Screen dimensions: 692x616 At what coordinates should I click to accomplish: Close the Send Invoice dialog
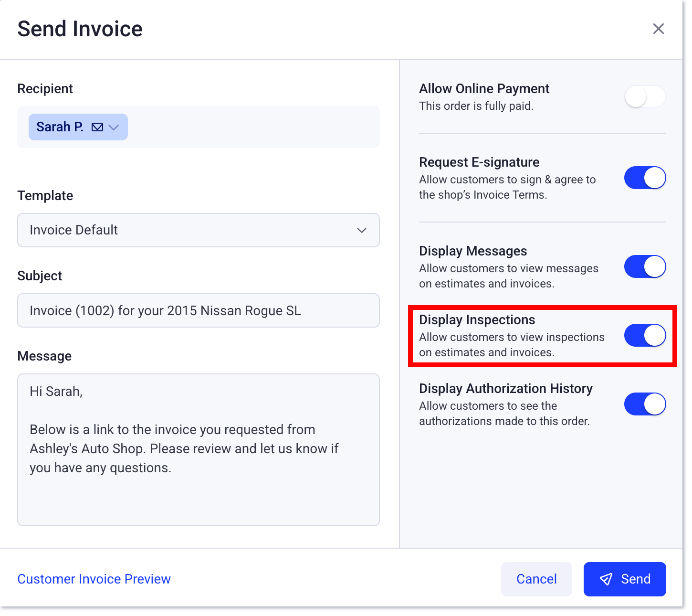point(659,29)
